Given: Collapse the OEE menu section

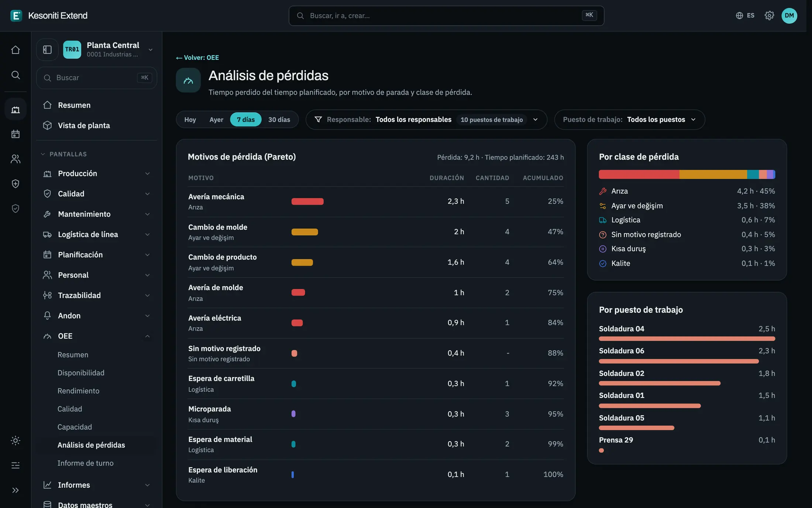Looking at the screenshot, I should point(97,336).
